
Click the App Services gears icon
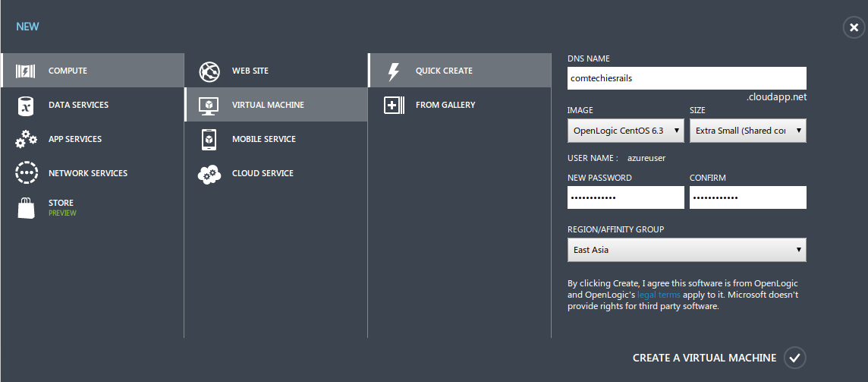pyautogui.click(x=27, y=140)
